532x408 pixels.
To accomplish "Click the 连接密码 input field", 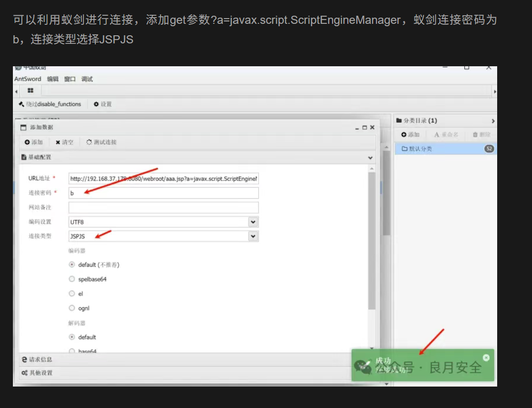I will (x=163, y=193).
